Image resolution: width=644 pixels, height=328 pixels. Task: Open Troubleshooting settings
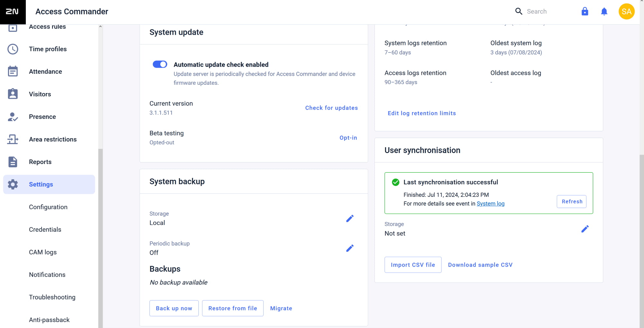[x=52, y=297]
